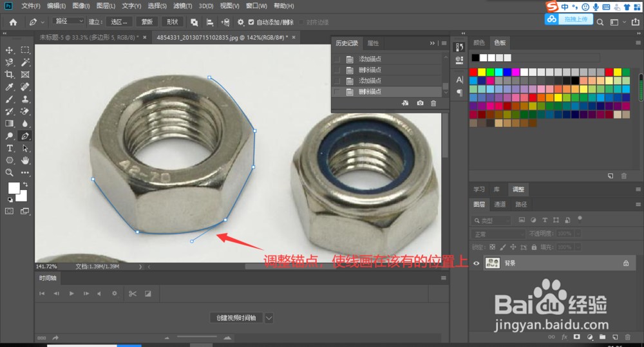Open the Timeline panel menu
The width and height of the screenshot is (644, 347).
444,278
